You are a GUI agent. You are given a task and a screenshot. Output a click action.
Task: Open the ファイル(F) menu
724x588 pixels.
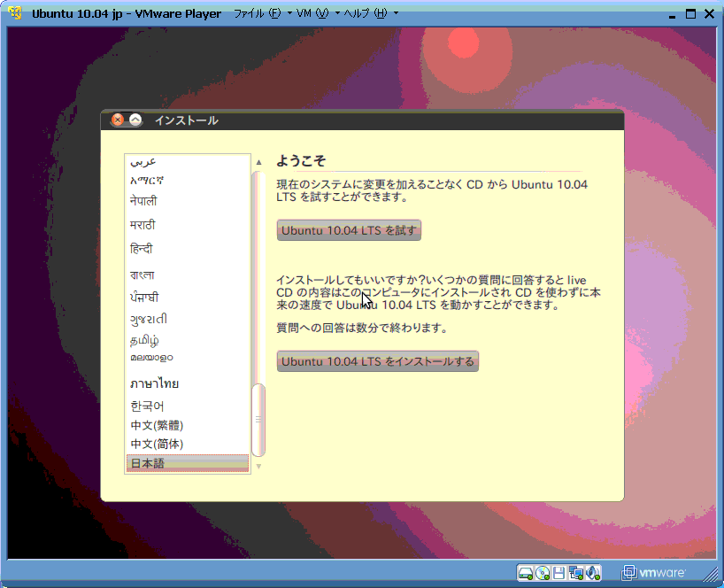[x=257, y=13]
